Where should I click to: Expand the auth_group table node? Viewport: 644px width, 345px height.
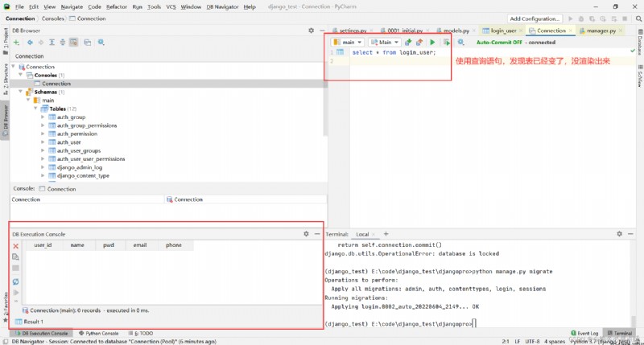(x=43, y=117)
